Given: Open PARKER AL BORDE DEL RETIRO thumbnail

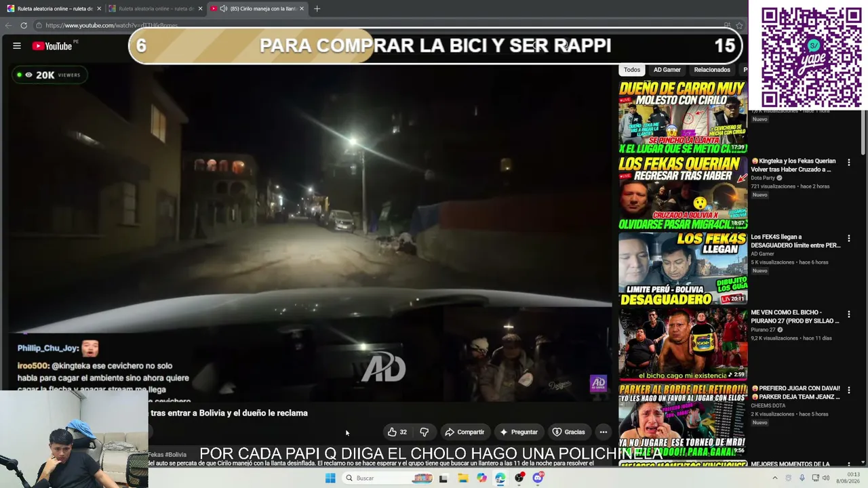Looking at the screenshot, I should tap(683, 420).
